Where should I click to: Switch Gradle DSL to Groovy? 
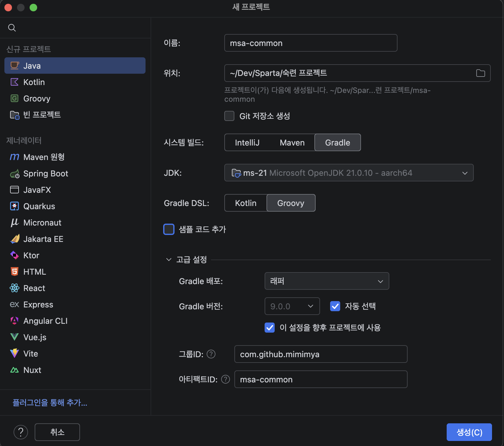(291, 203)
